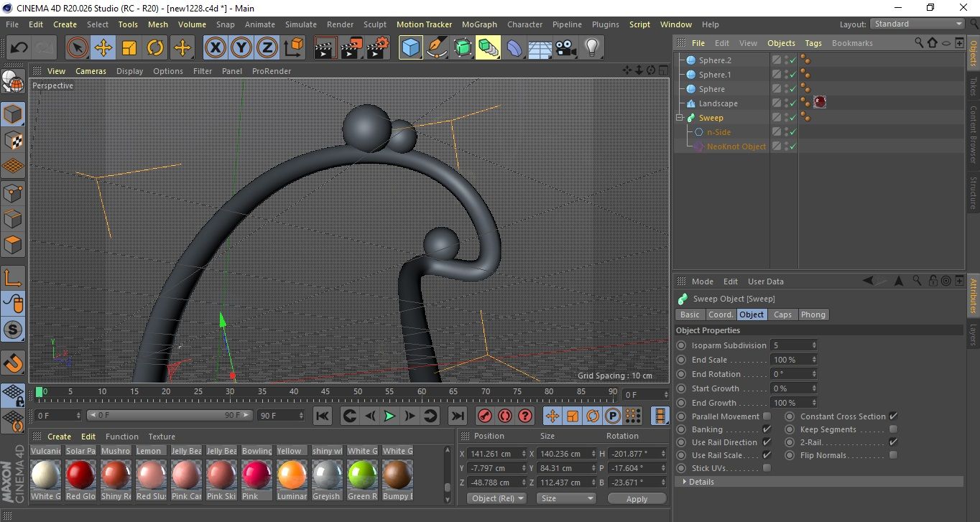This screenshot has height=522, width=980.
Task: Toggle the 2-Rail checkbox
Action: click(893, 442)
